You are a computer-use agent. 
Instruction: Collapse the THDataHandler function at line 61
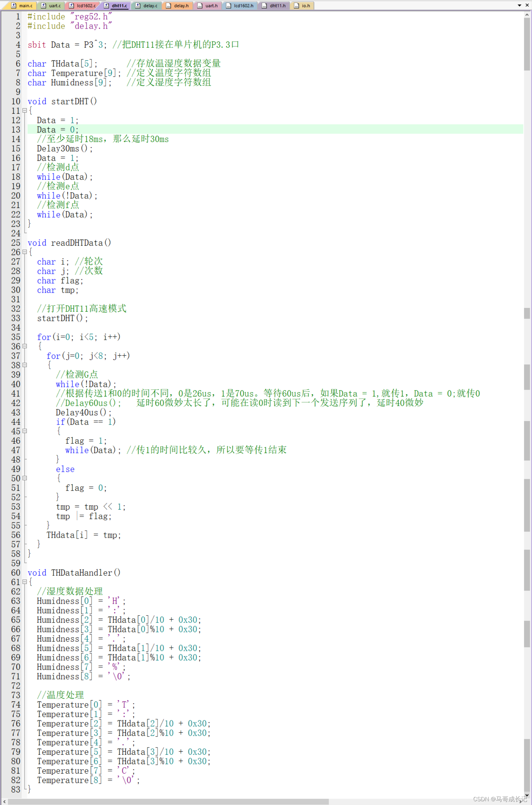(25, 582)
